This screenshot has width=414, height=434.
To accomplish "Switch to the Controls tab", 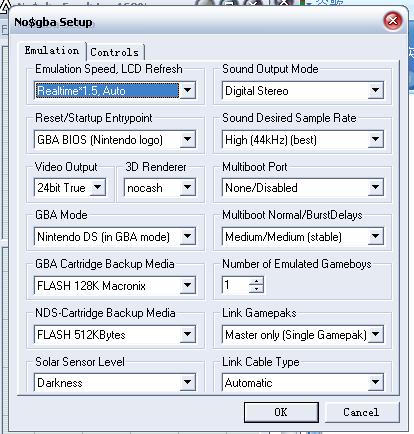I will [115, 52].
